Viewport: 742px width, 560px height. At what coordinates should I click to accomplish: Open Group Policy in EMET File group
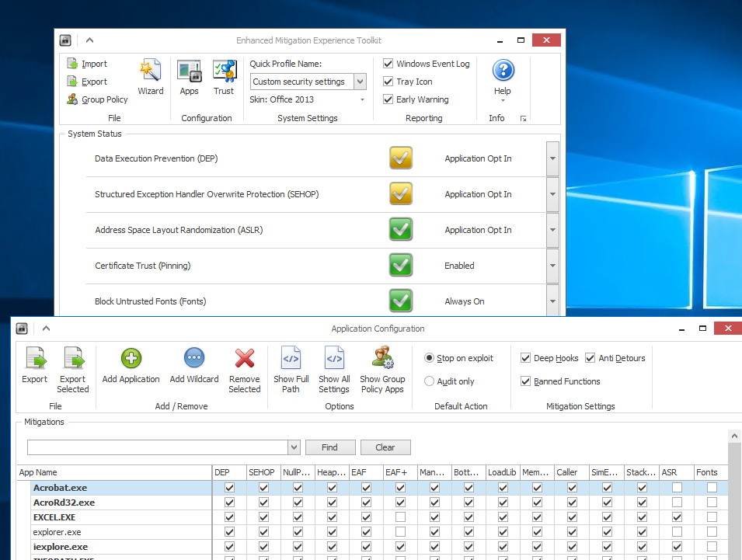point(97,99)
